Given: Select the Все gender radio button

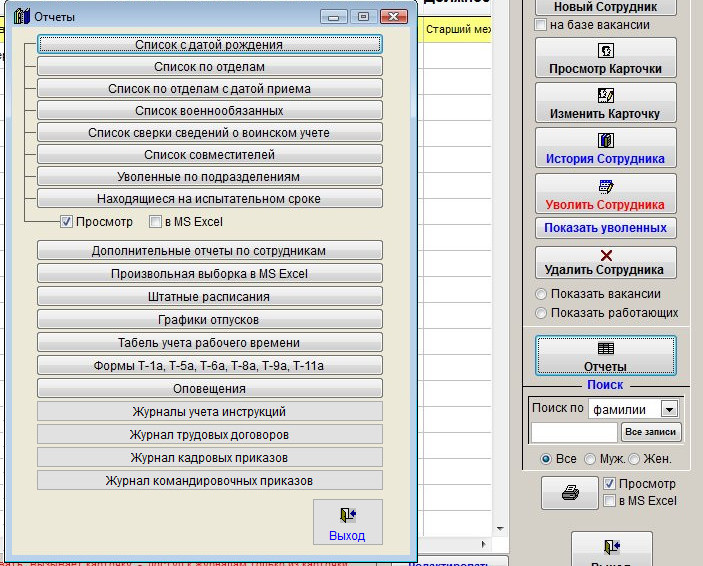Looking at the screenshot, I should pyautogui.click(x=546, y=459).
